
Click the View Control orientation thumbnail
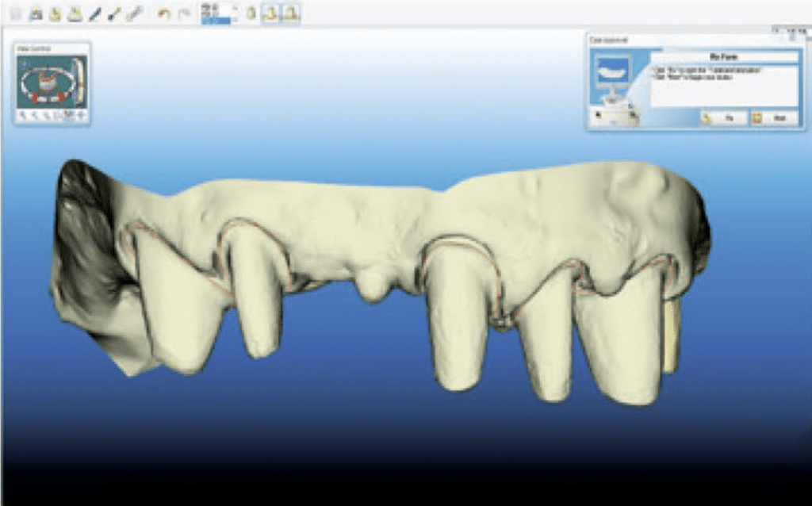[x=45, y=80]
